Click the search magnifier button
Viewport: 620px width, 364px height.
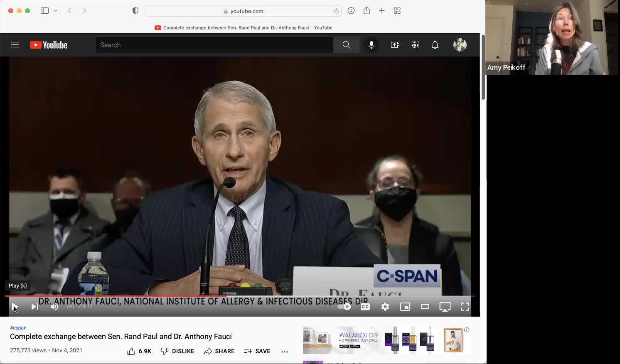point(346,45)
